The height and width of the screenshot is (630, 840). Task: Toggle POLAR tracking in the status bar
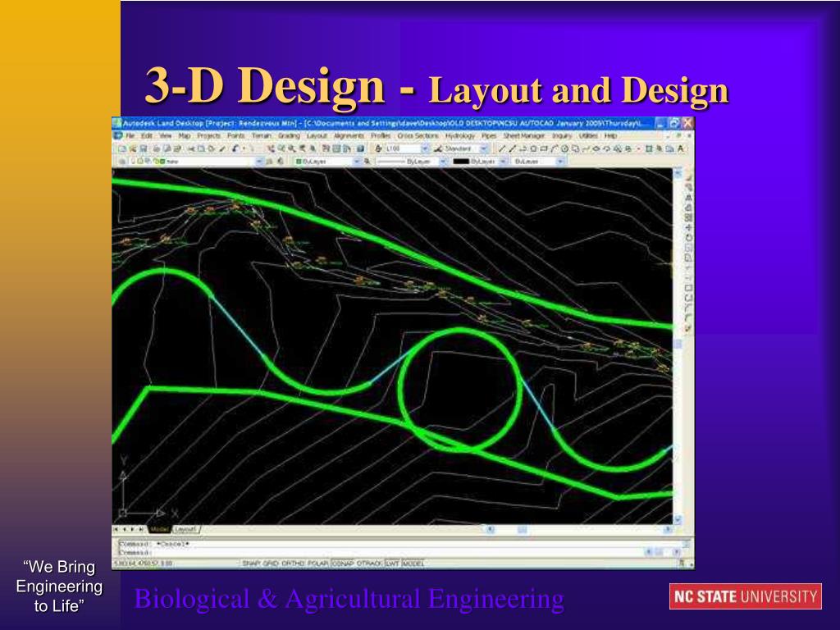click(317, 563)
